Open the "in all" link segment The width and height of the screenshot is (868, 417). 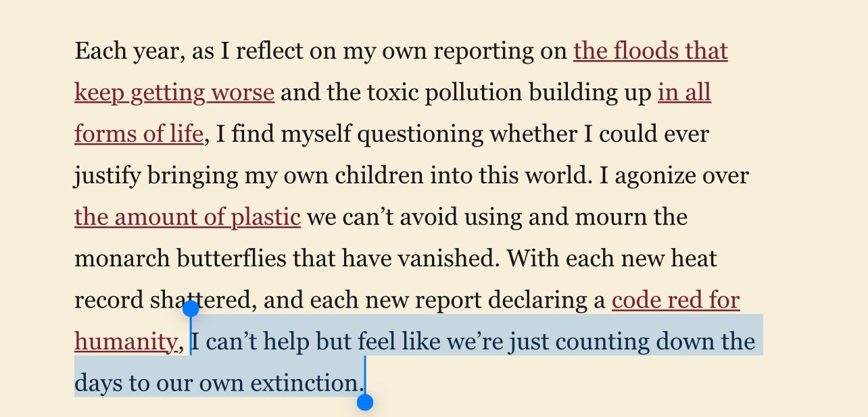click(684, 93)
